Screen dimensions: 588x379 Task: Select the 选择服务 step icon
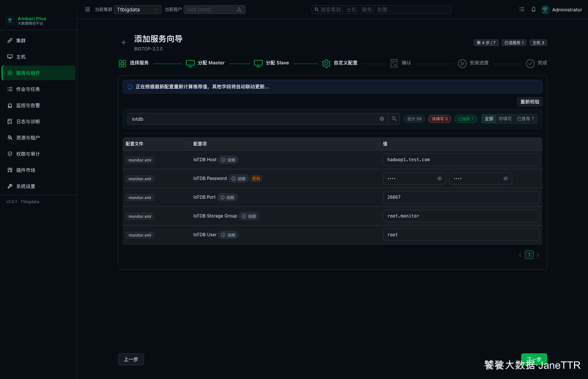pos(122,64)
